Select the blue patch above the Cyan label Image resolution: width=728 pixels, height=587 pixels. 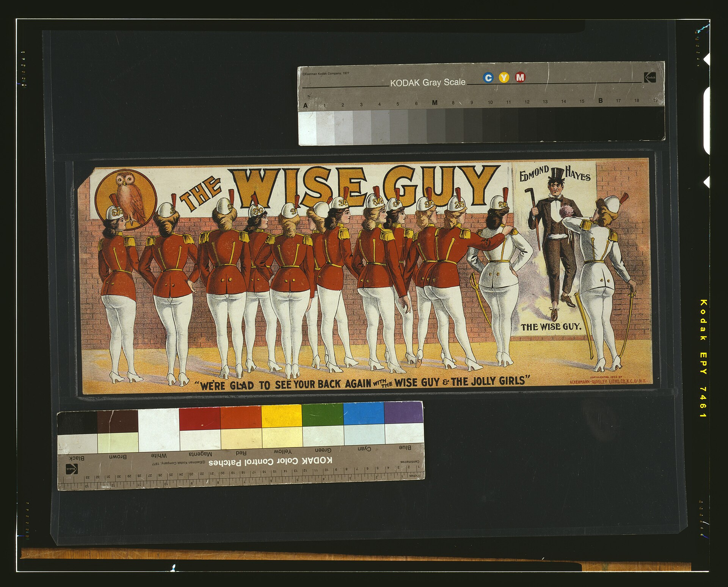[x=364, y=413]
